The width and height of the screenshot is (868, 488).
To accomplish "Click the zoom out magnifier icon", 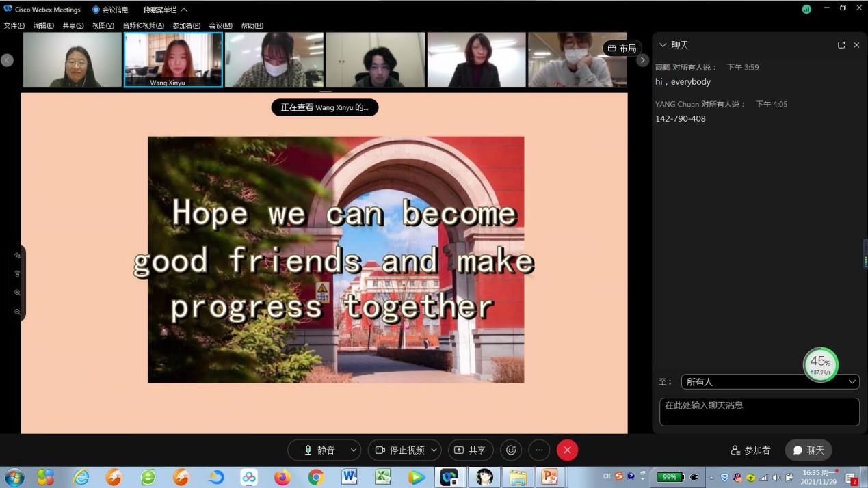I will coord(17,312).
